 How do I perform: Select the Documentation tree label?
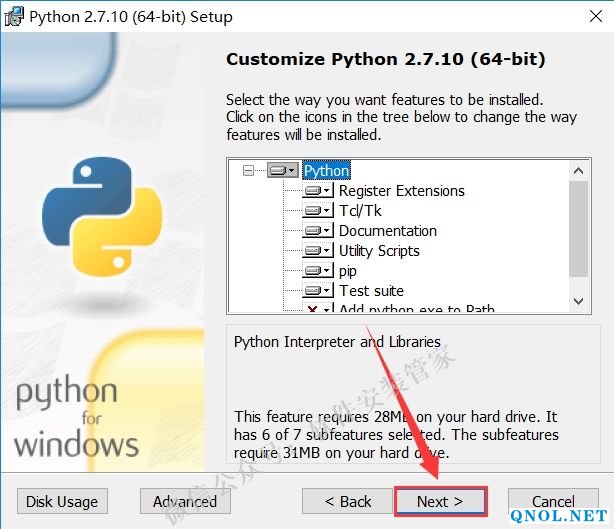(x=387, y=231)
